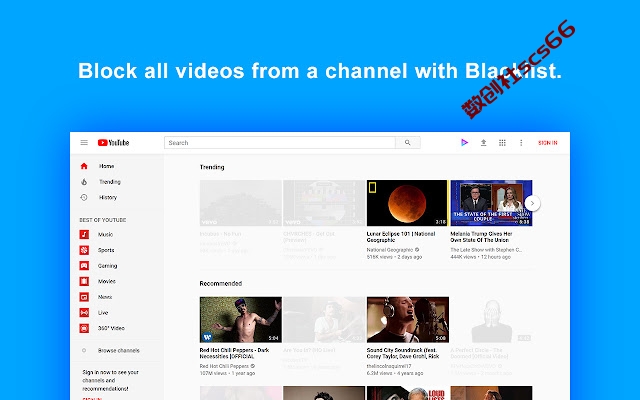Click the '107M views • 1 year ago' text
The image size is (640, 400).
tap(227, 373)
